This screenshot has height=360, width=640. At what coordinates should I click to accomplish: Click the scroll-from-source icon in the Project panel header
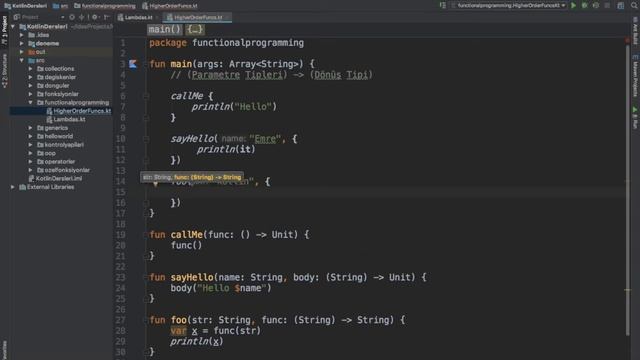point(72,17)
